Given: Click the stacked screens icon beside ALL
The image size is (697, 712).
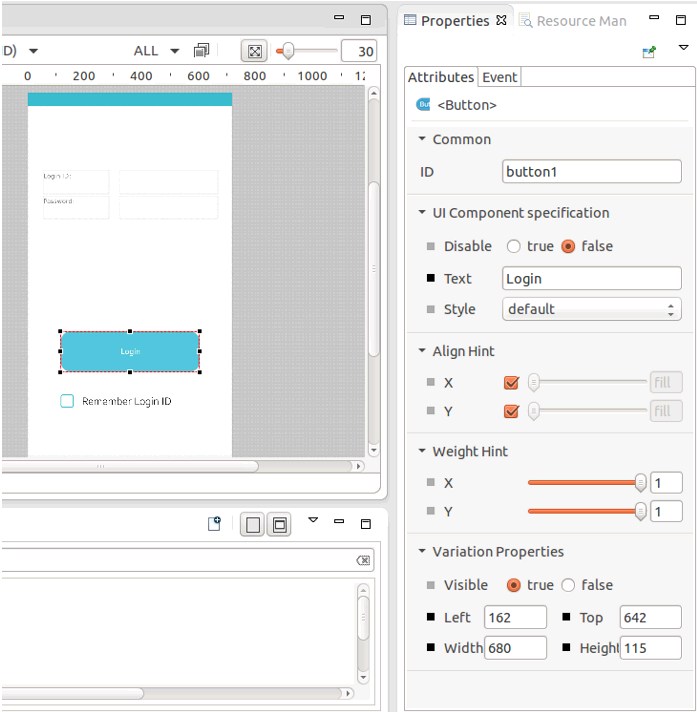Looking at the screenshot, I should click(x=202, y=51).
